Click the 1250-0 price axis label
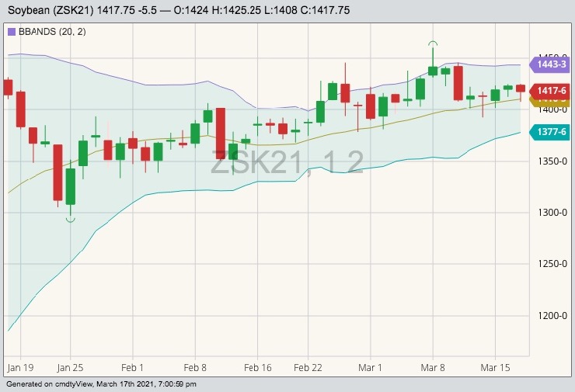Viewport: 575px width, 392px height. [x=551, y=264]
